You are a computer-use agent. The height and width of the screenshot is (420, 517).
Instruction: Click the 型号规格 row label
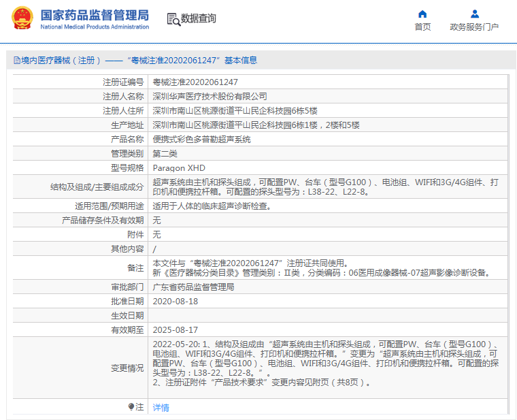click(127, 168)
